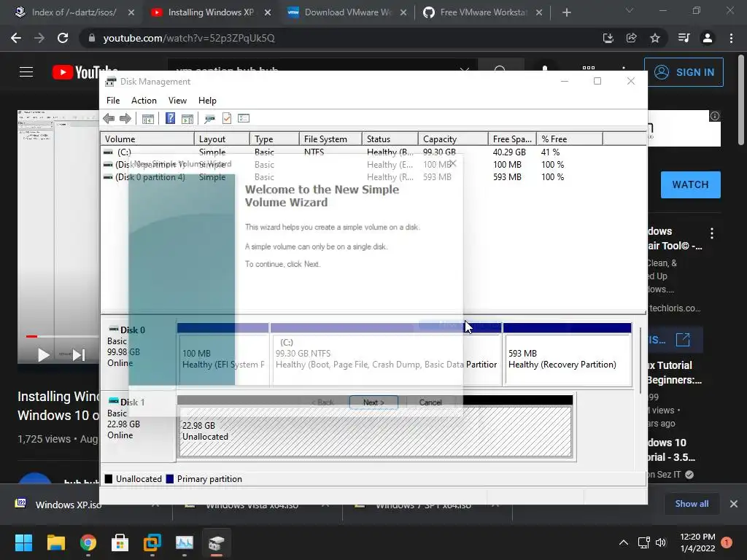
Task: Select the 100 MB EFI System partition block
Action: pos(222,359)
